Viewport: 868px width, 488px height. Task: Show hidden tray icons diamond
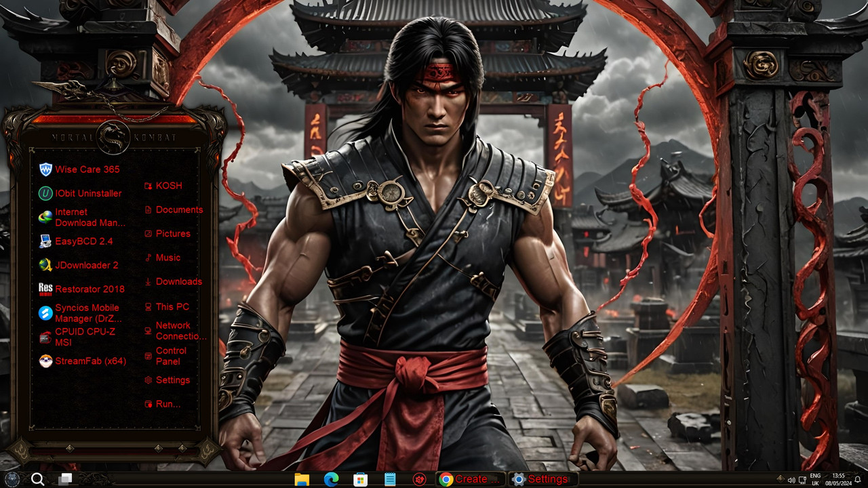tap(779, 479)
